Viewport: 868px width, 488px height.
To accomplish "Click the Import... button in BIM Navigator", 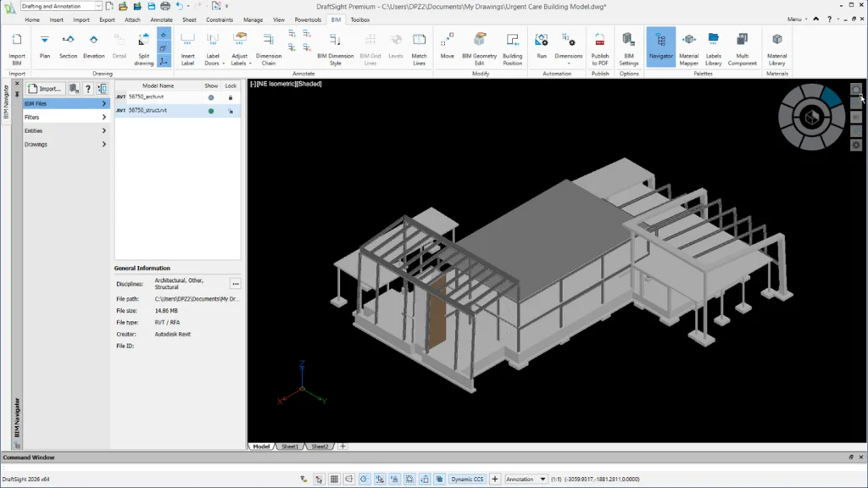I will (x=45, y=88).
